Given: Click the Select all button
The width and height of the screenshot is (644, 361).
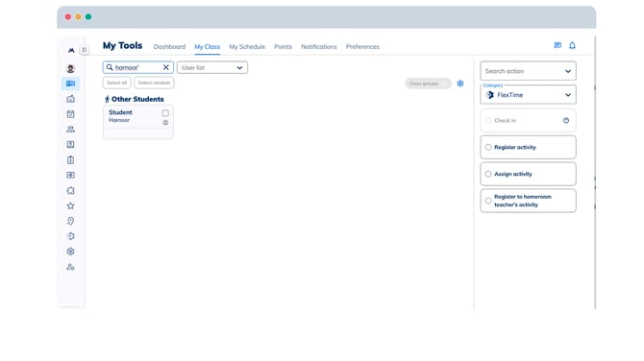Looking at the screenshot, I should (x=117, y=83).
